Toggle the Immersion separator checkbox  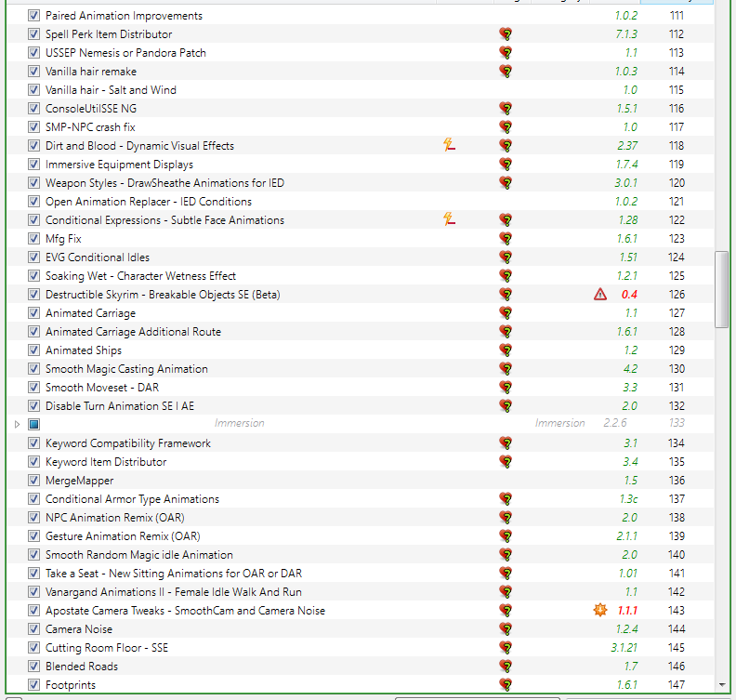[x=33, y=425]
